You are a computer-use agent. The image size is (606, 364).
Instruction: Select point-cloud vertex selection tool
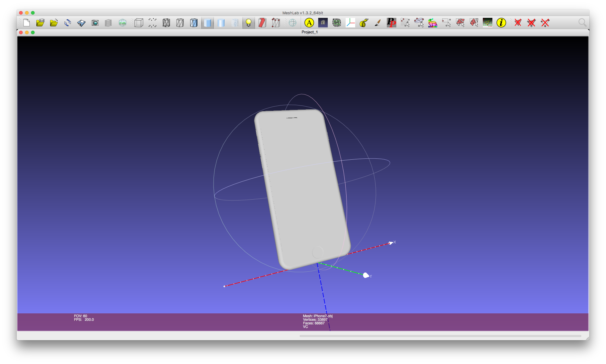(405, 23)
